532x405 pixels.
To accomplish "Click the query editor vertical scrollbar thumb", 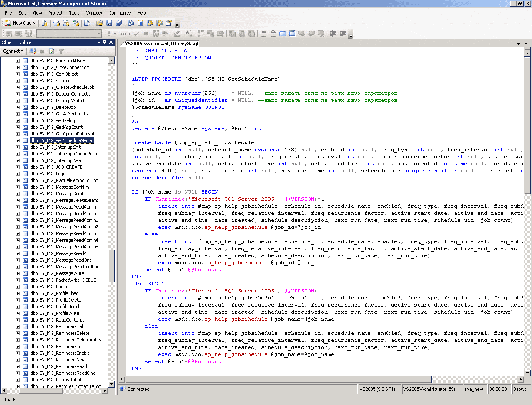I will tap(527, 125).
